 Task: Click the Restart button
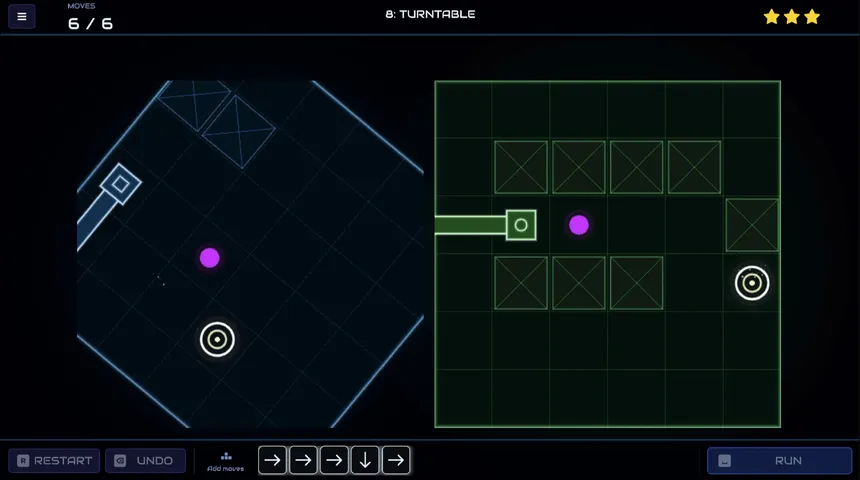coord(54,460)
